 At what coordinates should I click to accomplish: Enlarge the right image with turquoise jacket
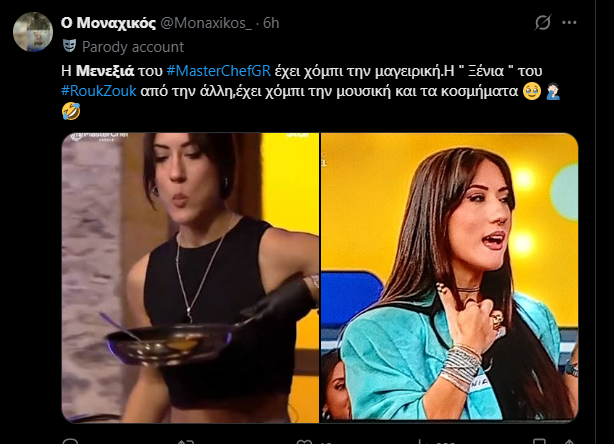(x=450, y=278)
